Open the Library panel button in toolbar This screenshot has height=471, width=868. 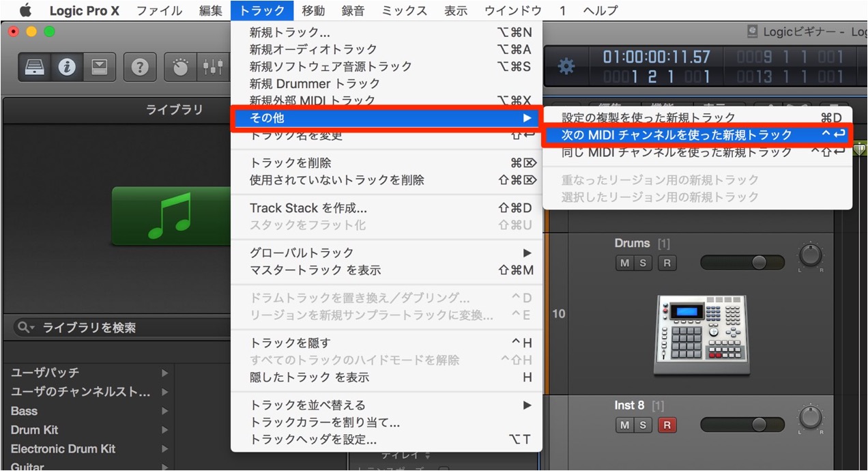click(34, 66)
